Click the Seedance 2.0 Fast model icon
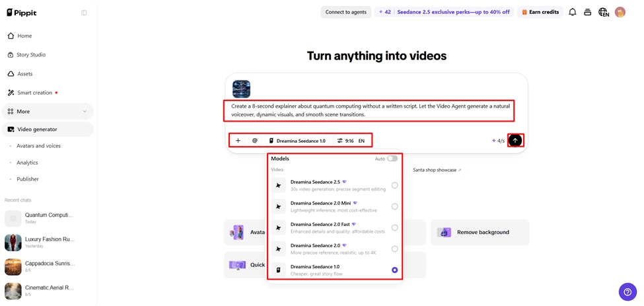This screenshot has width=644, height=306. (x=279, y=227)
